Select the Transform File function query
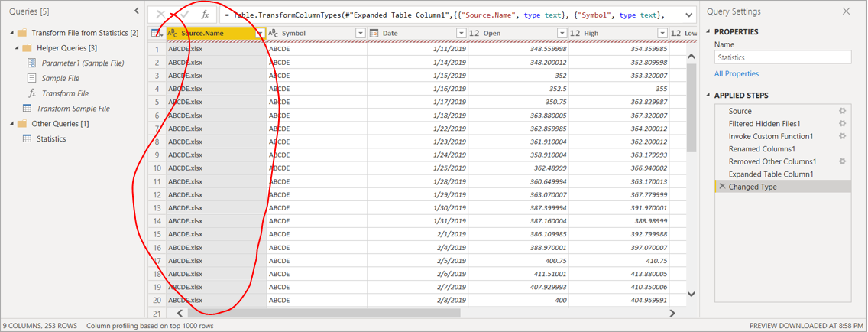 65,93
